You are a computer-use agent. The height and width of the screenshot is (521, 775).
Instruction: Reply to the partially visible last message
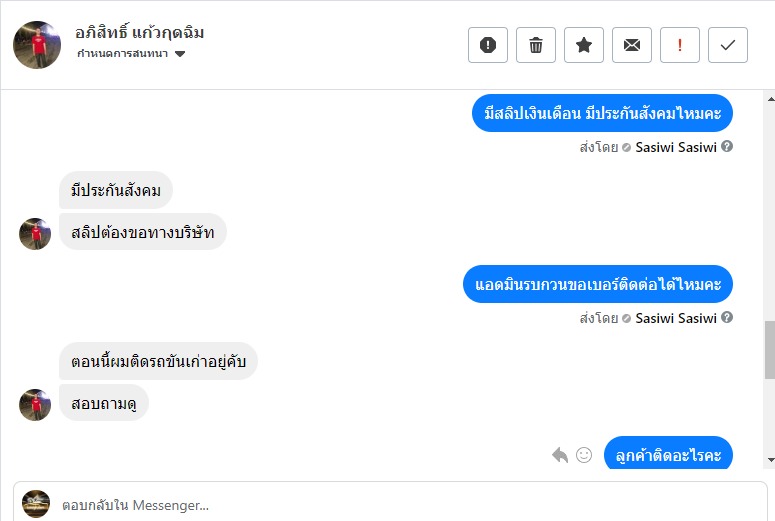(x=560, y=455)
